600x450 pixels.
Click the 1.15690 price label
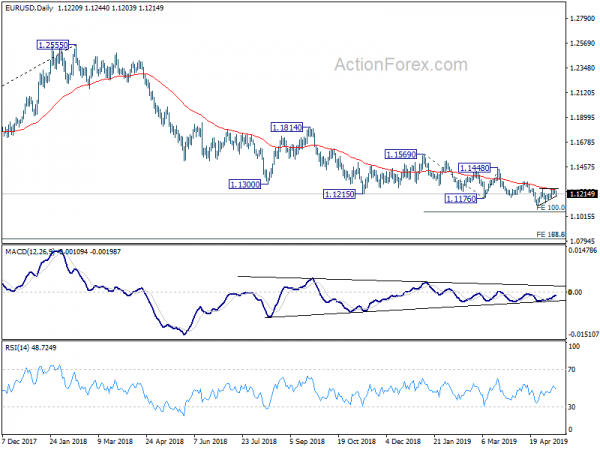click(401, 155)
